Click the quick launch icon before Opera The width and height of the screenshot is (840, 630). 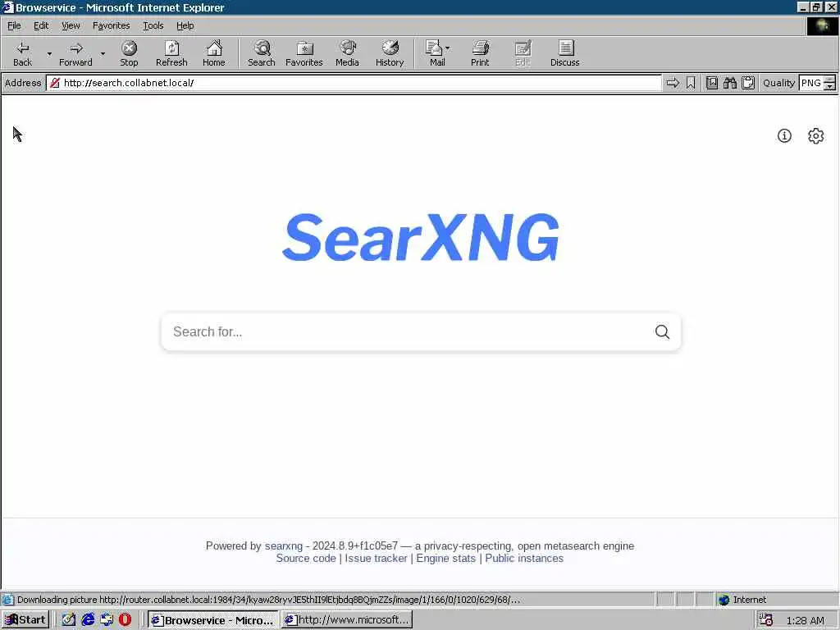coord(107,620)
